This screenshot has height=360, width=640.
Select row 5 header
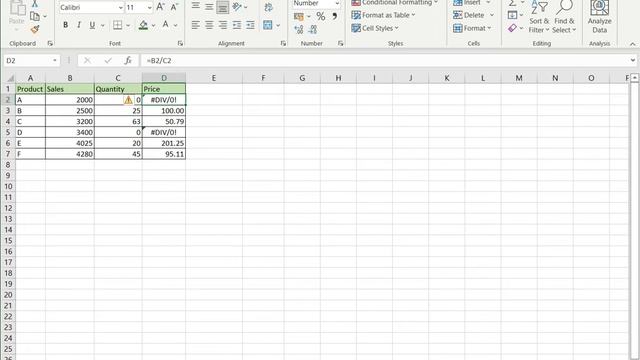point(8,132)
